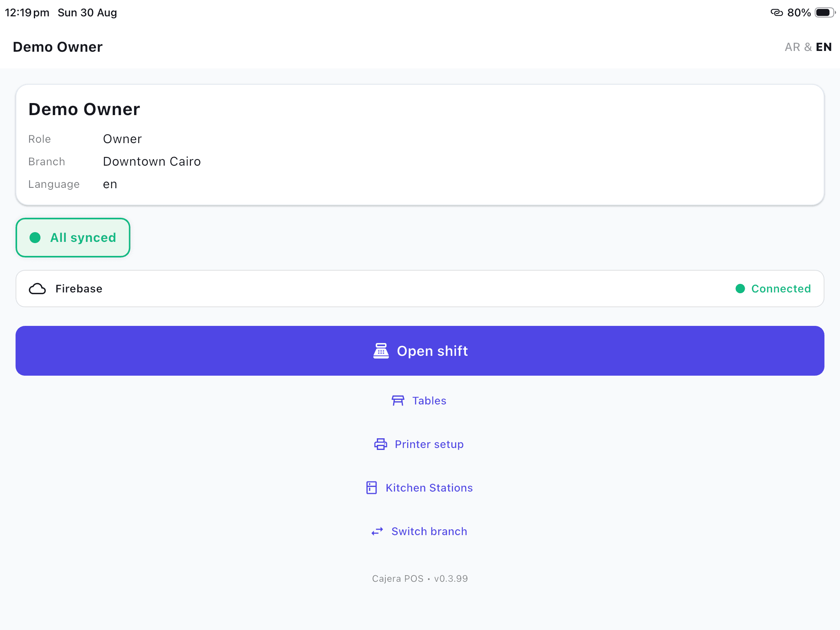Choose Switch branch
The image size is (840, 630).
point(419,531)
